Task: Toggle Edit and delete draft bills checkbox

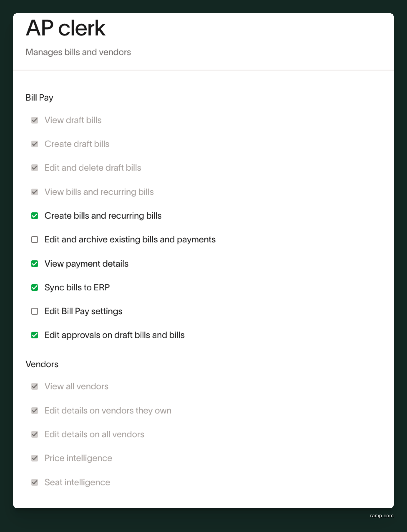Action: click(35, 168)
